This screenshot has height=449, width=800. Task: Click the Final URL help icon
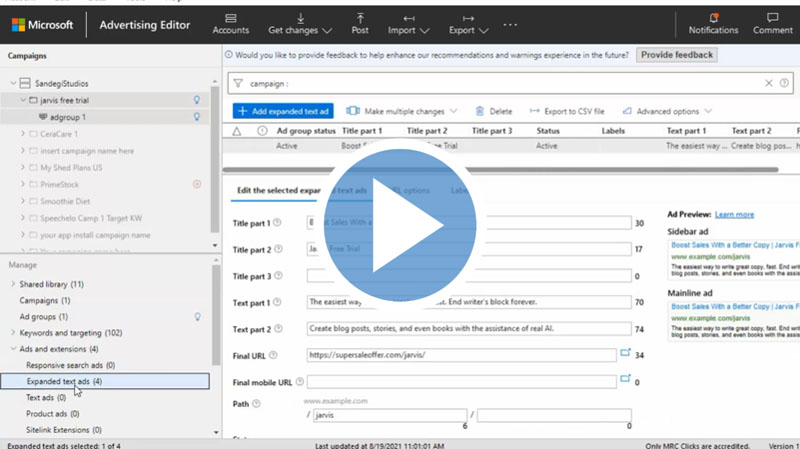click(273, 355)
